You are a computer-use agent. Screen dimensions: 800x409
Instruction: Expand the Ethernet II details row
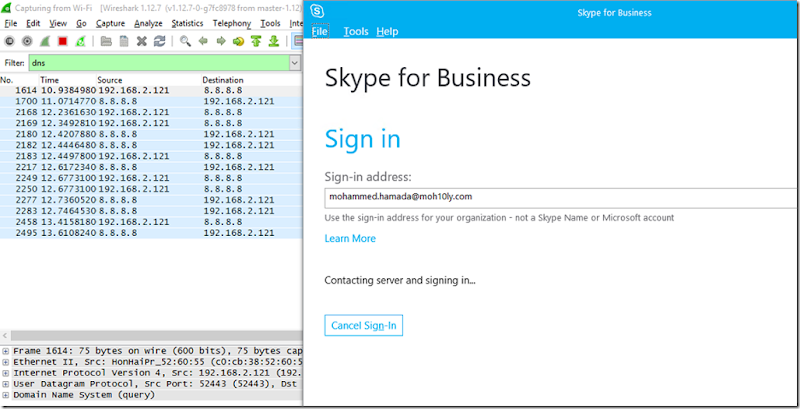coord(6,362)
